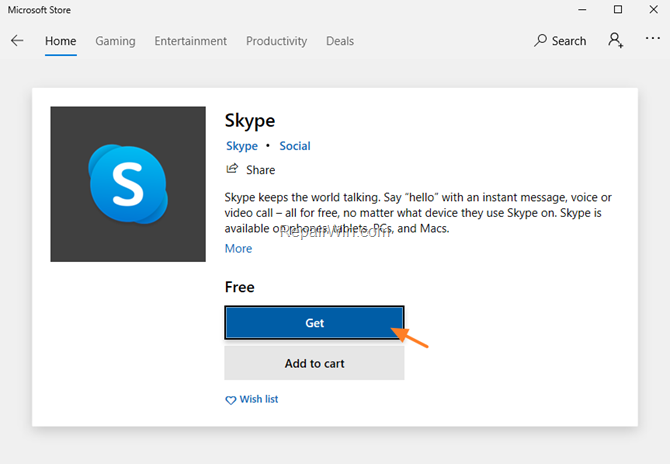Click the Share icon under Skype
Viewport: 670px width, 464px height.
coord(232,169)
